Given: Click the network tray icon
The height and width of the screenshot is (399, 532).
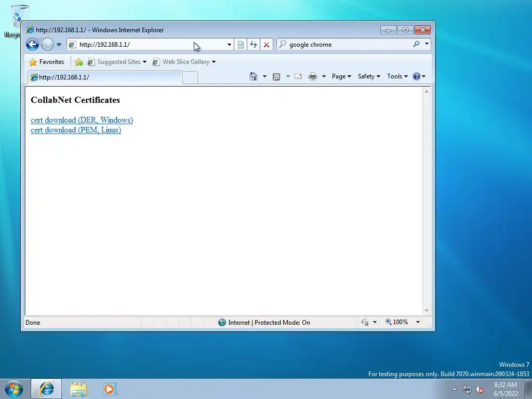Looking at the screenshot, I should click(x=467, y=390).
